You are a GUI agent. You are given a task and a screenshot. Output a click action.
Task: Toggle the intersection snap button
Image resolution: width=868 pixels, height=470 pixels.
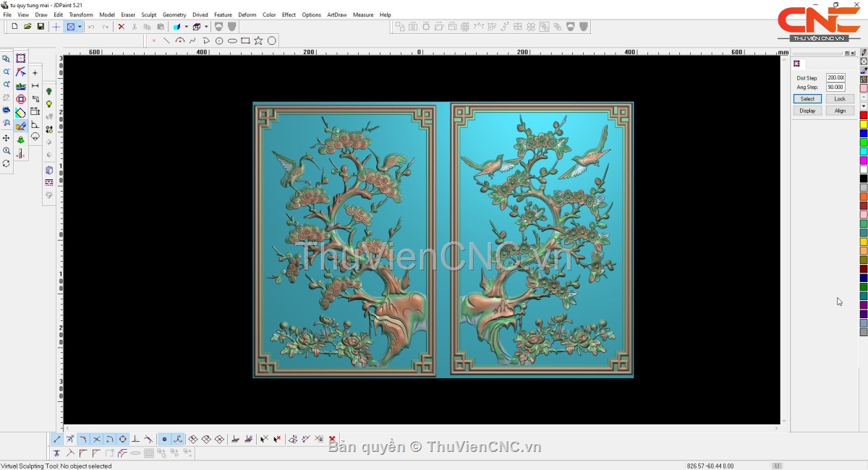pos(96,439)
